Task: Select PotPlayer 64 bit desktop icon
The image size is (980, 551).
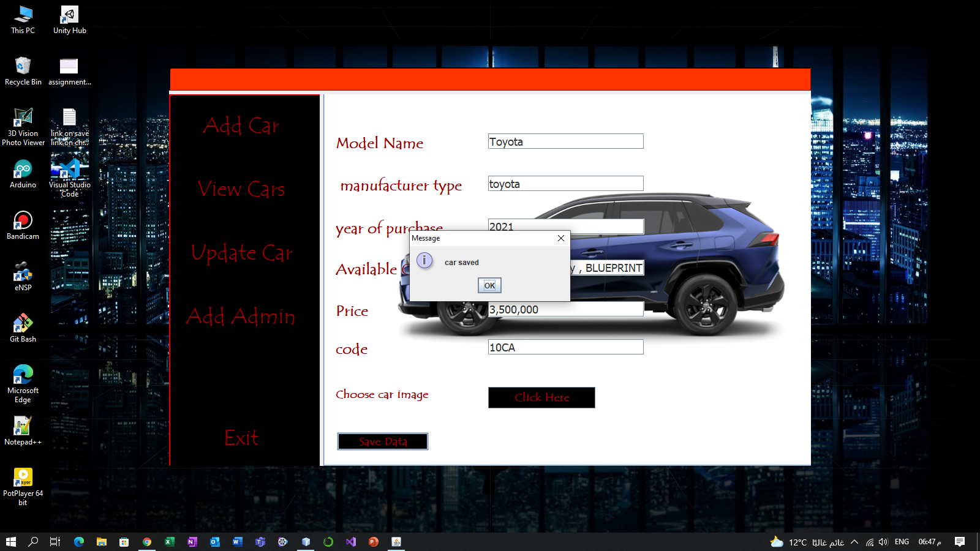Action: click(23, 487)
